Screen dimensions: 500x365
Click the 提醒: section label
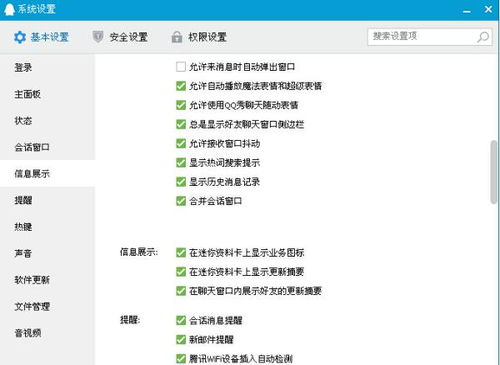[130, 320]
